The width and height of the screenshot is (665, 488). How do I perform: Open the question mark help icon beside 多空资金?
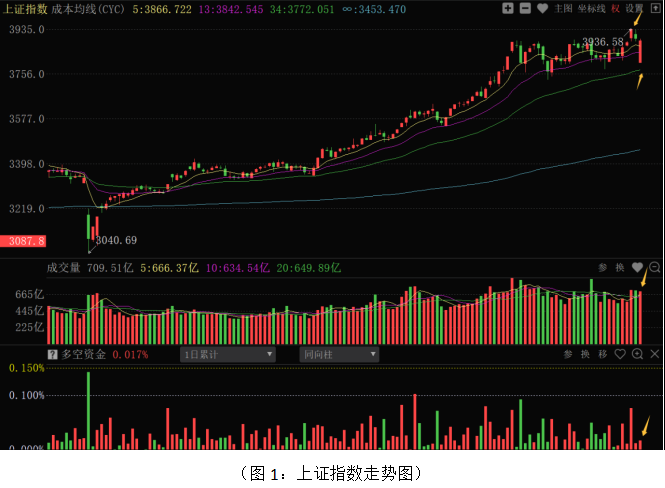52,355
